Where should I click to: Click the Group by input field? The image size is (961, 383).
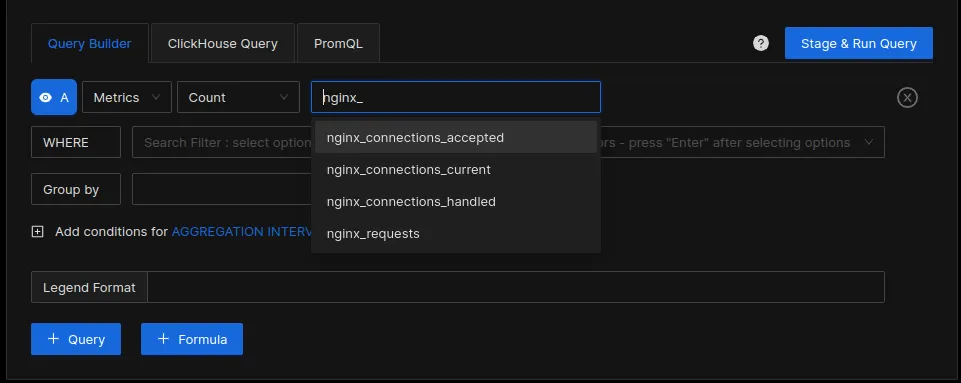(x=222, y=189)
